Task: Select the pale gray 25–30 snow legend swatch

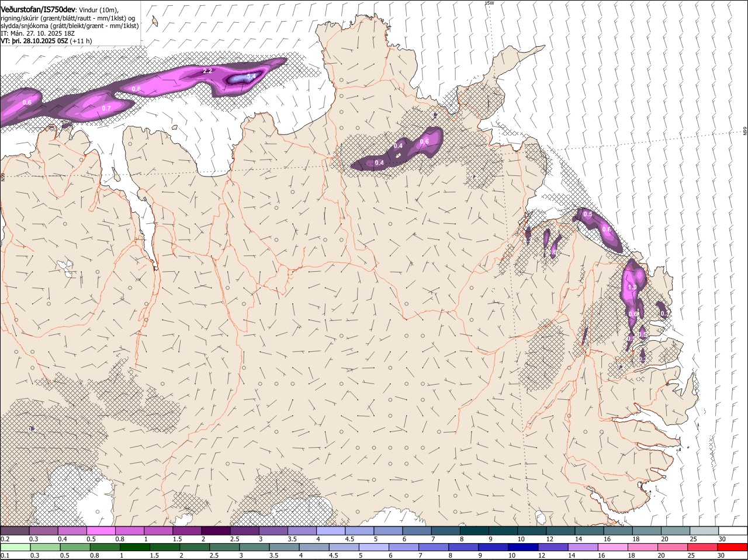Action: 704,531
